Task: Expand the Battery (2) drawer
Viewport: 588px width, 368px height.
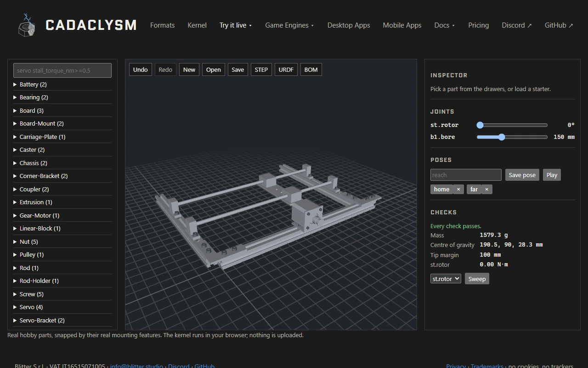Action: tap(62, 84)
